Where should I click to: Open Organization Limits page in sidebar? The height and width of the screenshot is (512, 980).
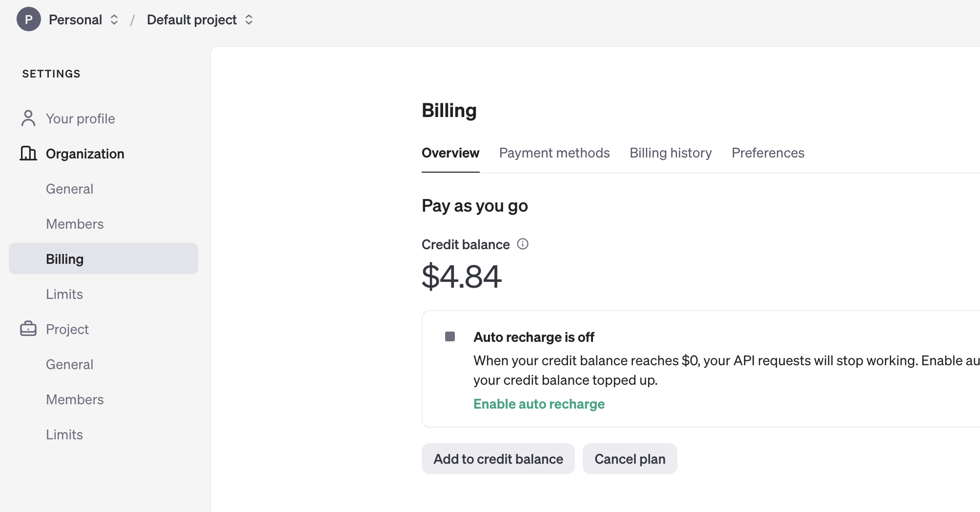pyautogui.click(x=64, y=294)
